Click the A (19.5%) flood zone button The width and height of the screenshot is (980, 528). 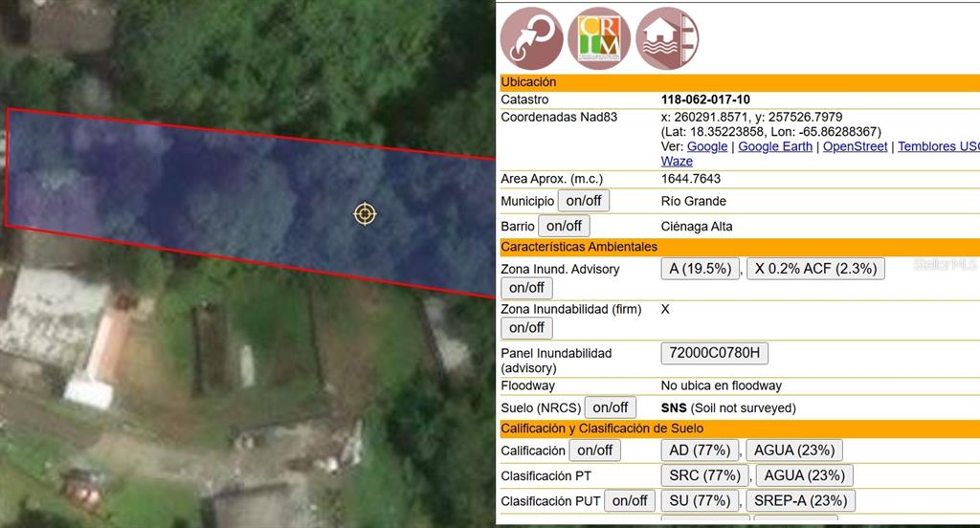(701, 269)
